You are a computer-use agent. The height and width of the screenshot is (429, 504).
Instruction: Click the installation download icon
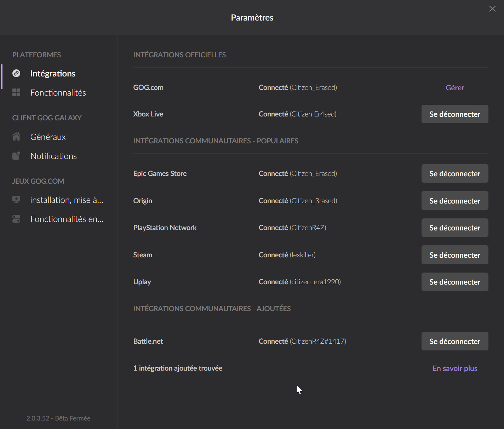(16, 200)
